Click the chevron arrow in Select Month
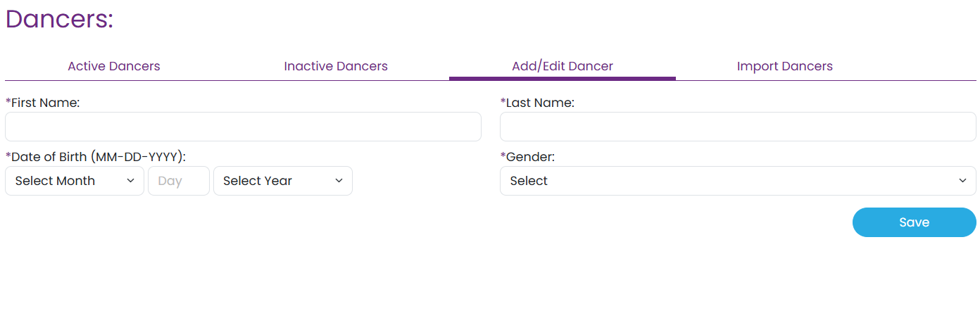 pyautogui.click(x=130, y=181)
